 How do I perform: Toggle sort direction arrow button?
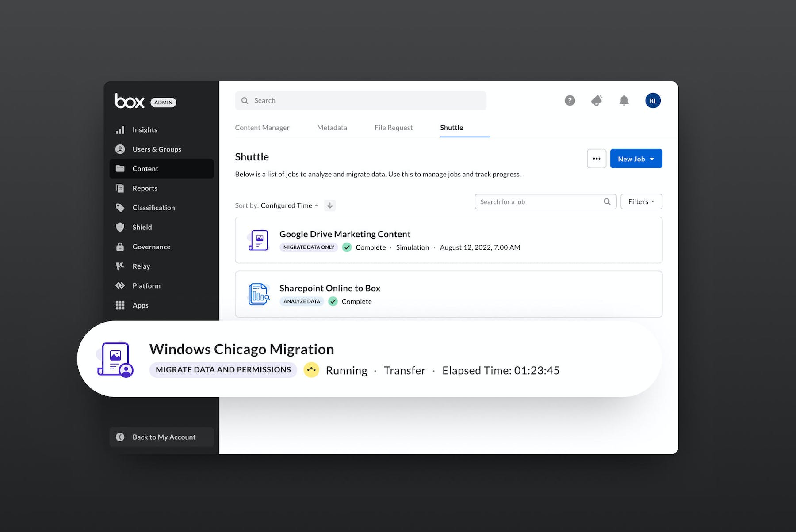click(330, 205)
